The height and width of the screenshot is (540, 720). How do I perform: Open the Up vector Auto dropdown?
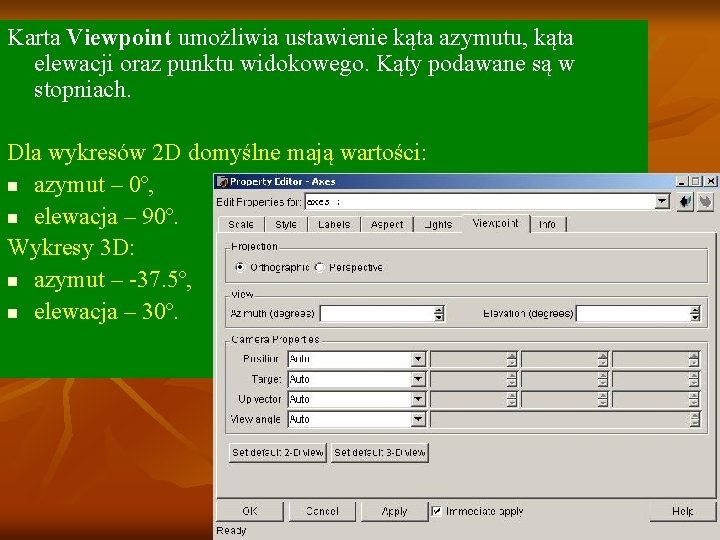tap(418, 399)
